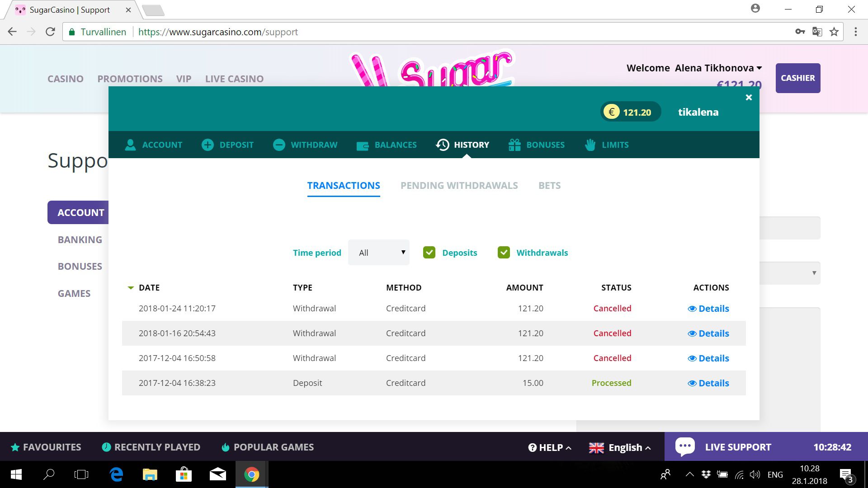
Task: Open Live Casino in site navigation
Action: tap(234, 79)
